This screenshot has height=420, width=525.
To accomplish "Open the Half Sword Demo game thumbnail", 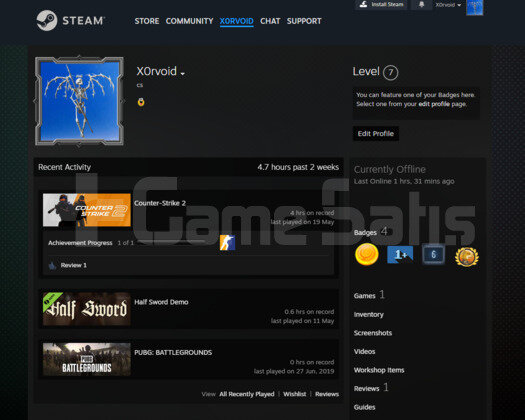I will tap(87, 309).
